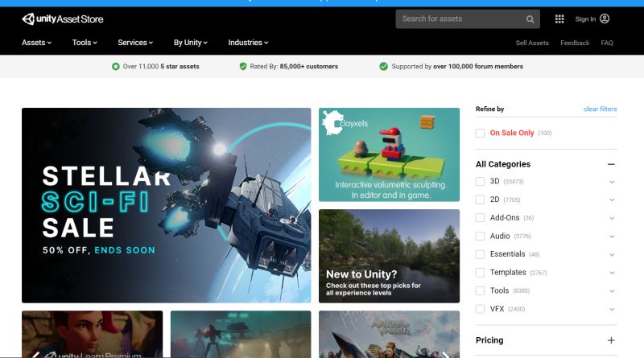Open the By Unity menu

tap(191, 43)
